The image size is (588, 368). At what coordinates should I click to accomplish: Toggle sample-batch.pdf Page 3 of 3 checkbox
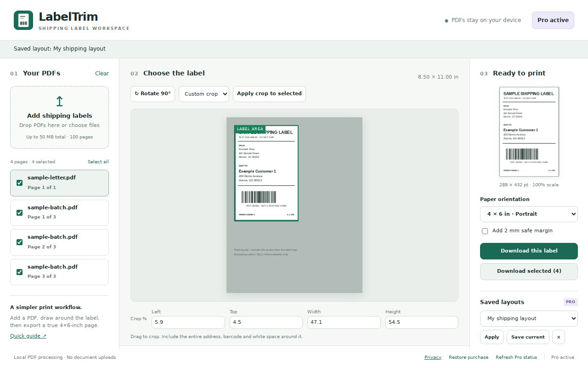[x=19, y=272]
